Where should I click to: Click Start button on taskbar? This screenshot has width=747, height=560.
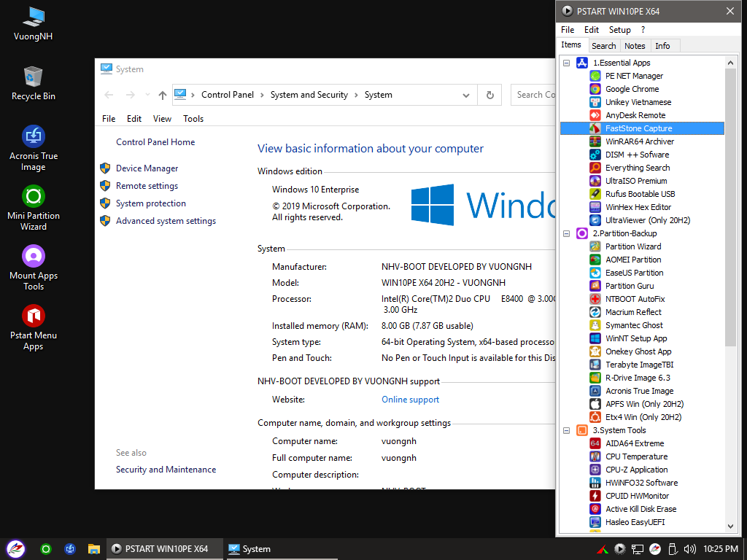pyautogui.click(x=15, y=549)
